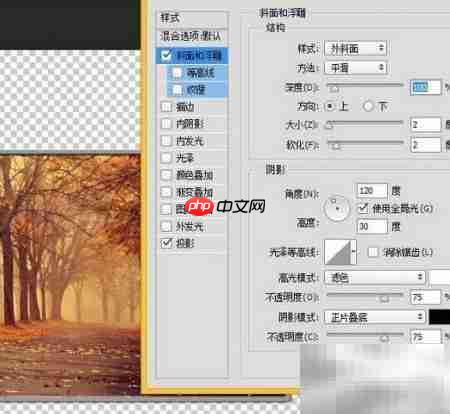Select the 等高线 sub-item label
This screenshot has width=450, height=414.
click(x=200, y=73)
